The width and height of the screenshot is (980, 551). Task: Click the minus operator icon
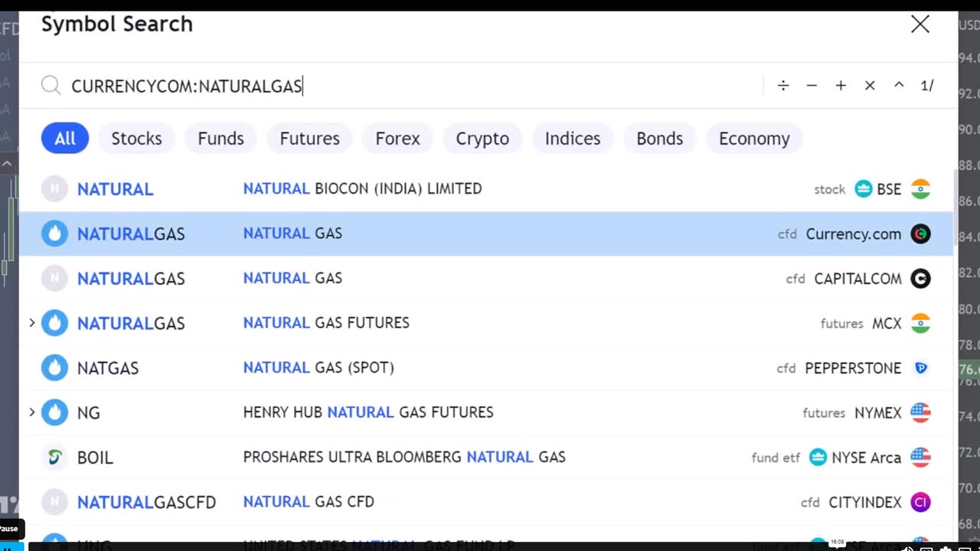click(x=812, y=86)
